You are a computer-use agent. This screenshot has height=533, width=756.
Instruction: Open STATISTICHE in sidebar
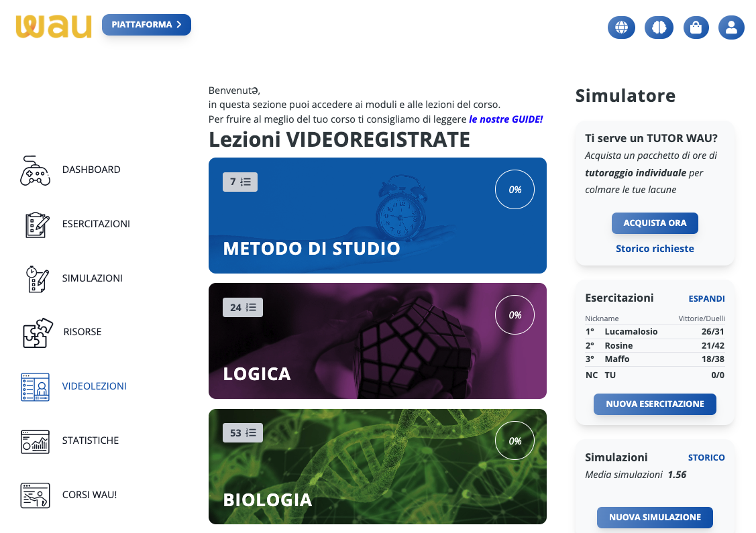90,440
